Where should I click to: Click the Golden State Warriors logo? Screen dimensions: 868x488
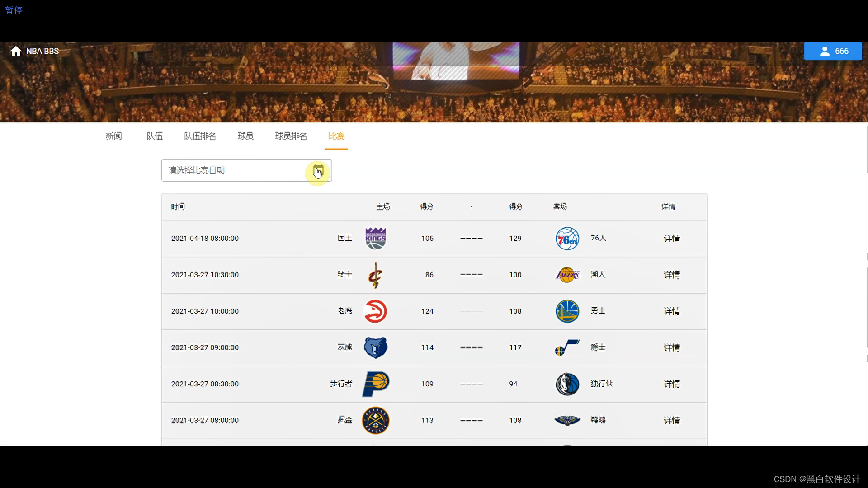567,311
